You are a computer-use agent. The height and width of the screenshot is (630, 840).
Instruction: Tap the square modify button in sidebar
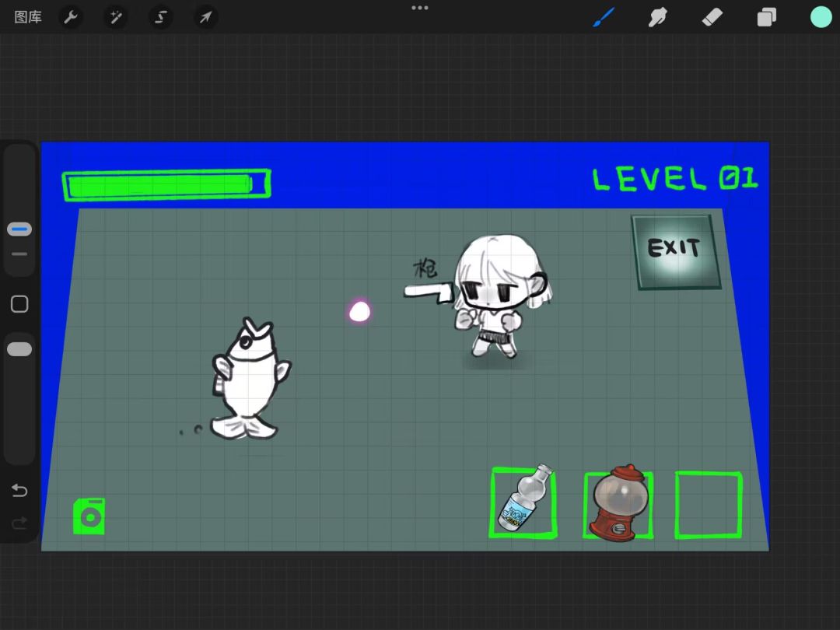pyautogui.click(x=19, y=304)
